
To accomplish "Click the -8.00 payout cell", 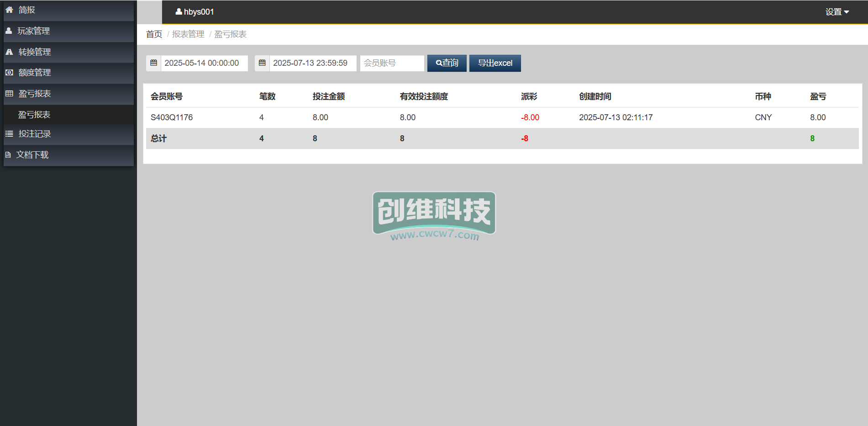I will pos(530,117).
